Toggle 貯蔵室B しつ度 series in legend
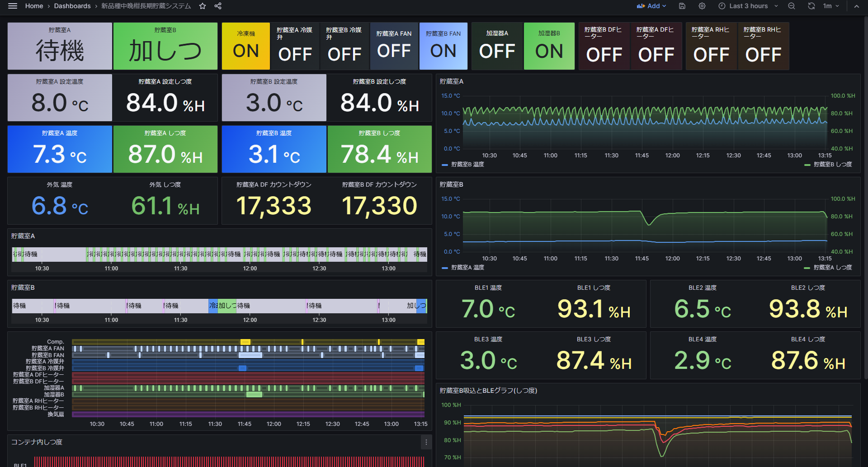 832,165
